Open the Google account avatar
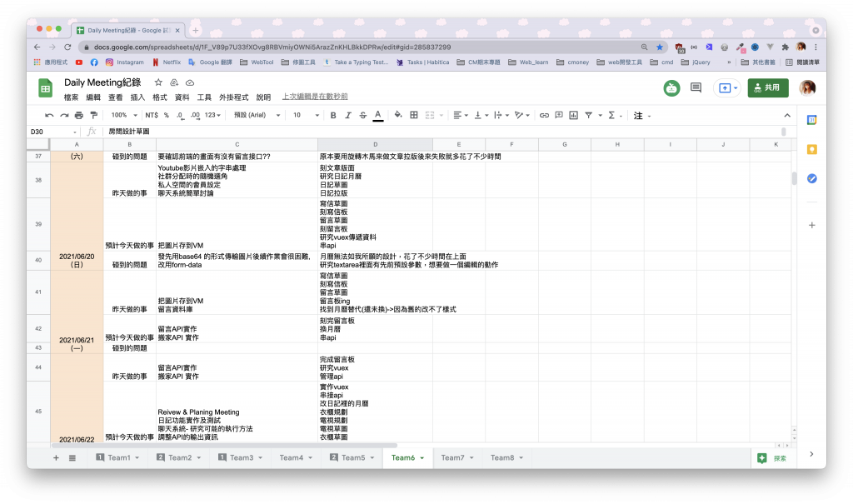 pos(807,87)
